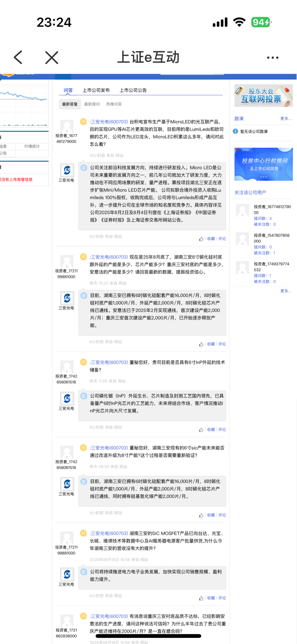Click 收藏 under the InP answer
The height and width of the screenshot is (644, 297).
211,430
